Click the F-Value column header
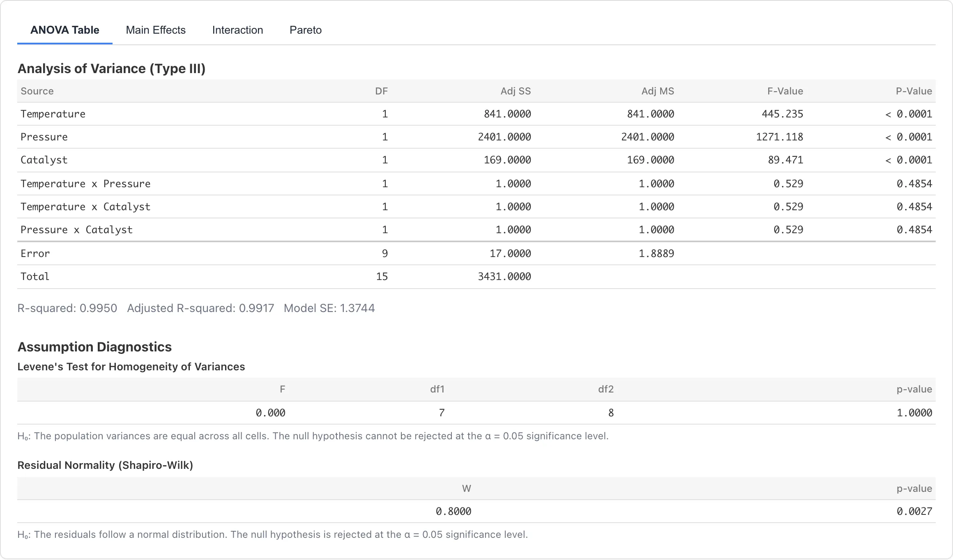 [x=785, y=91]
